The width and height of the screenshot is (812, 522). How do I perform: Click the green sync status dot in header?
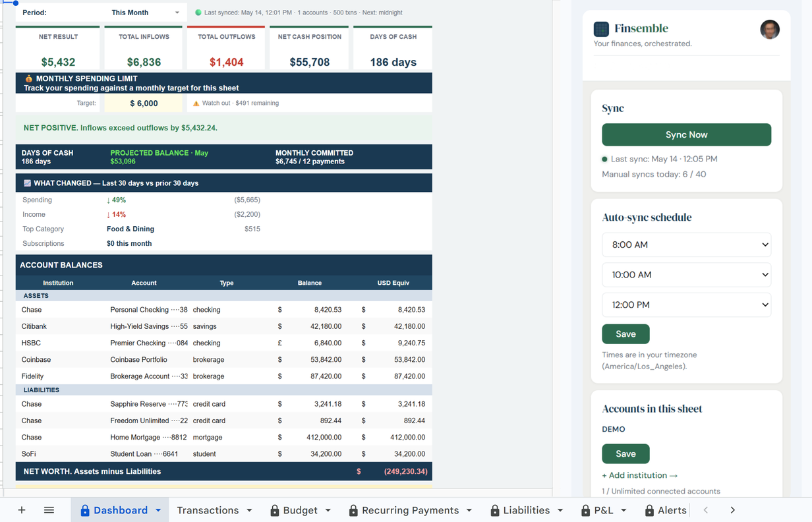(198, 13)
